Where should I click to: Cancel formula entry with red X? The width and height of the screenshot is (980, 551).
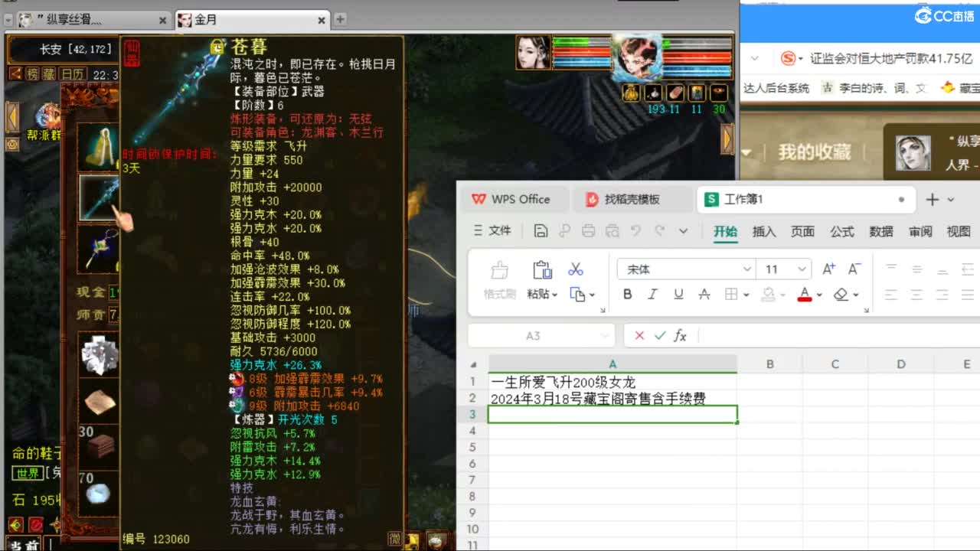point(639,336)
